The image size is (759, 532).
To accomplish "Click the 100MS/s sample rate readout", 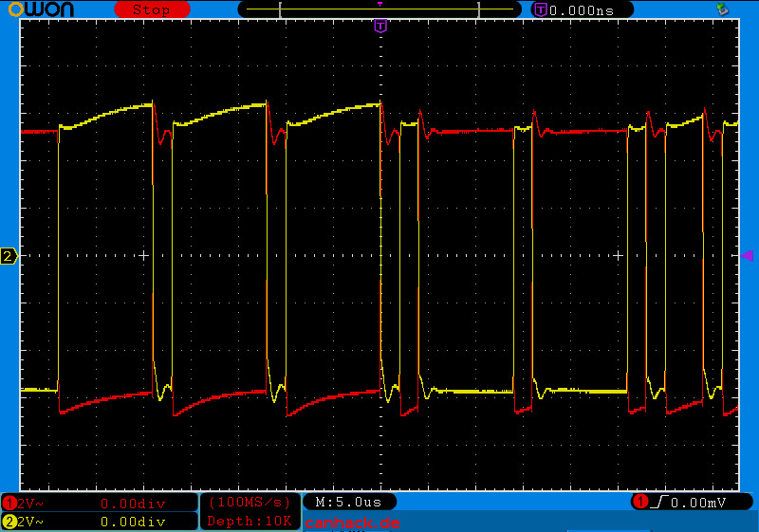I will coord(250,503).
